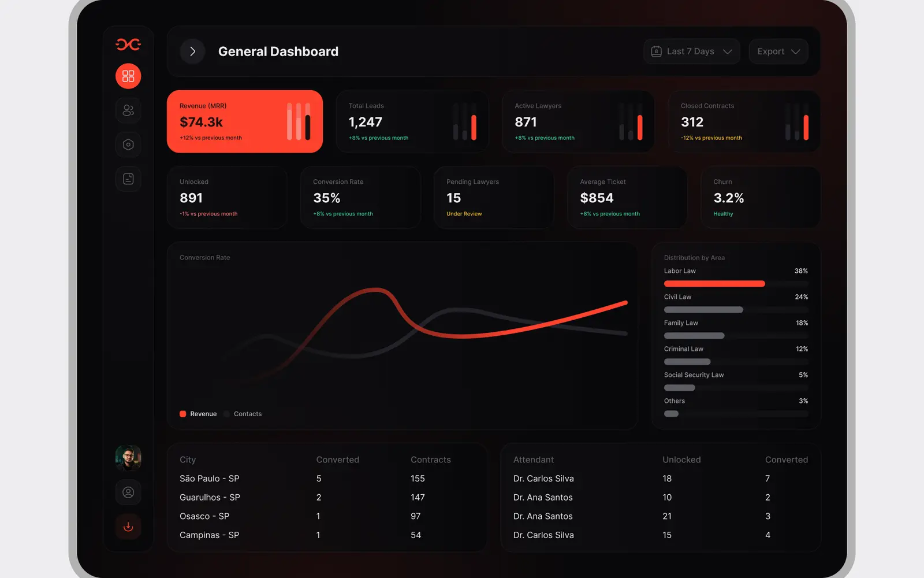Sort by the Attendant column header
The width and height of the screenshot is (924, 578).
534,460
